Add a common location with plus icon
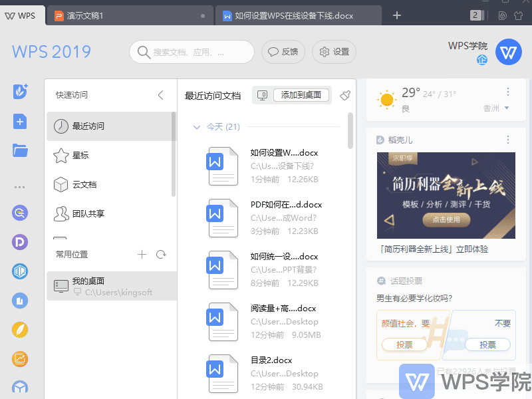Screen dimensions: 532x399 coord(142,255)
